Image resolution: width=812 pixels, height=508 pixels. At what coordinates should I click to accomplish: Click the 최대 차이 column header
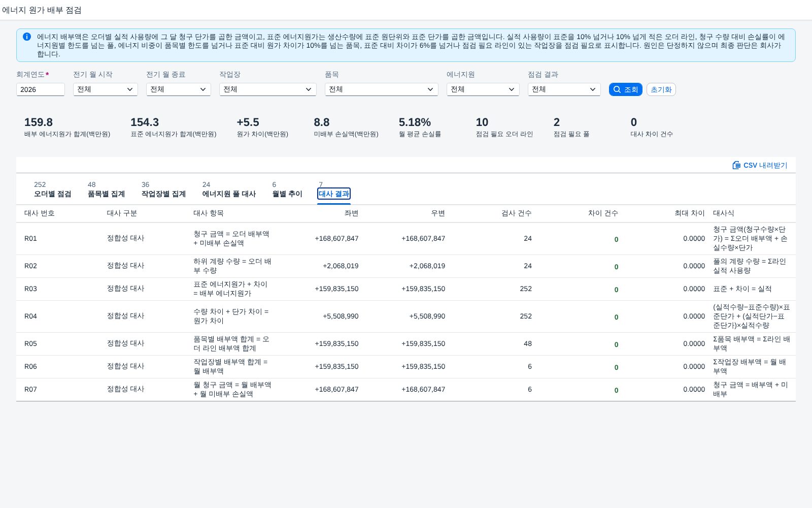point(690,213)
